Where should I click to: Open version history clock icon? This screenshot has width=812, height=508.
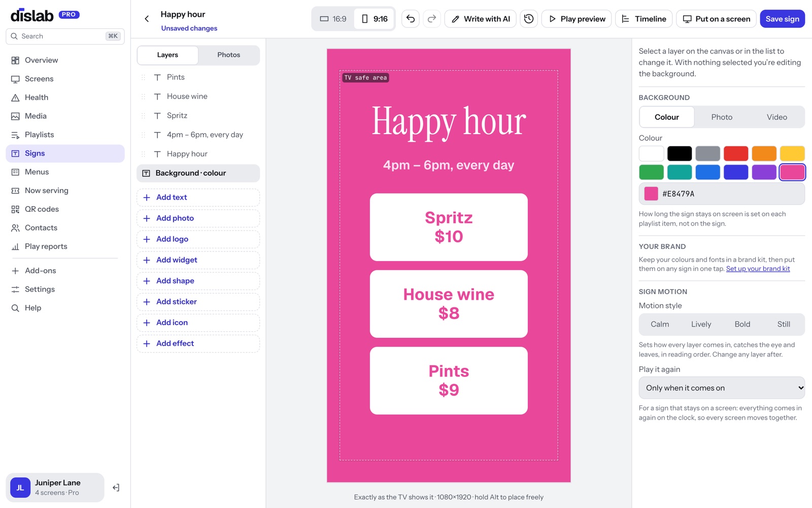click(529, 19)
